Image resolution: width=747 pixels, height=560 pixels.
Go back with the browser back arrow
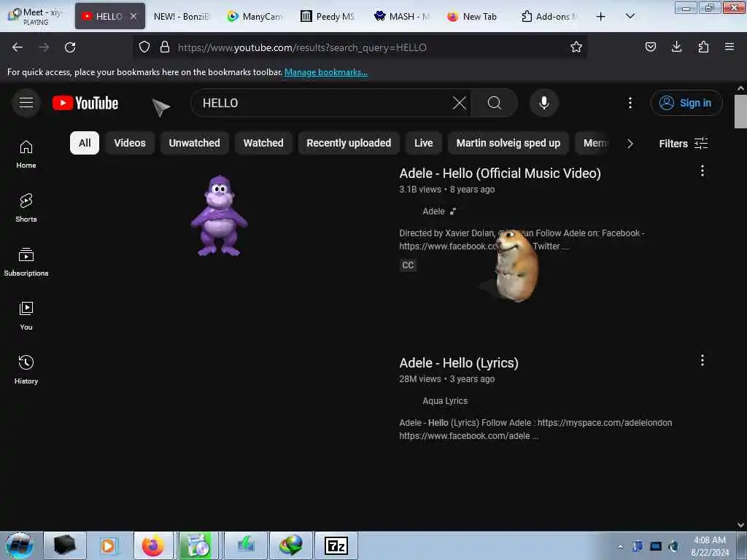[x=18, y=47]
